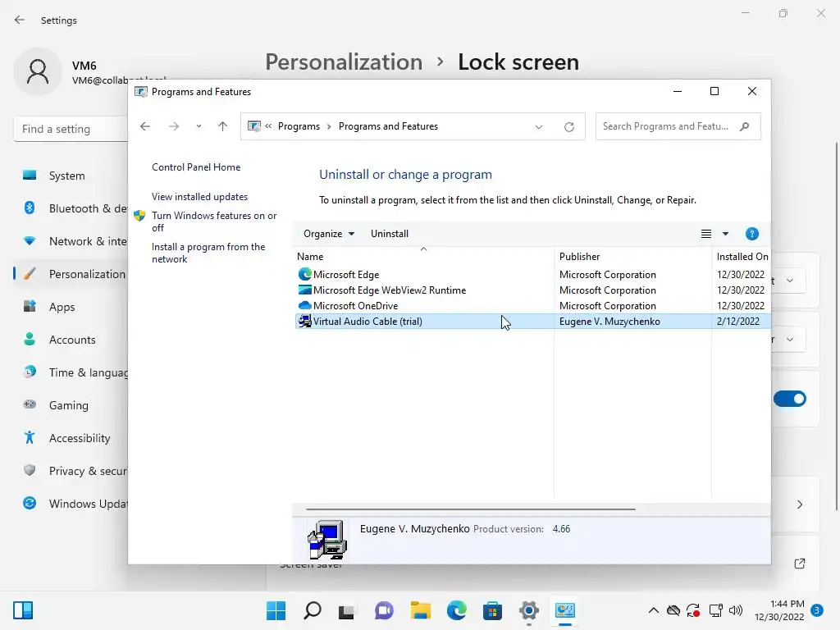Launch Microsoft Edge from taskbar
The width and height of the screenshot is (840, 630).
(456, 610)
